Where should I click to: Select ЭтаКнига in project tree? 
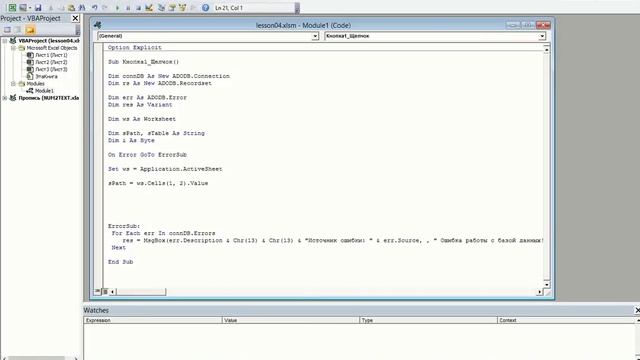[46, 76]
